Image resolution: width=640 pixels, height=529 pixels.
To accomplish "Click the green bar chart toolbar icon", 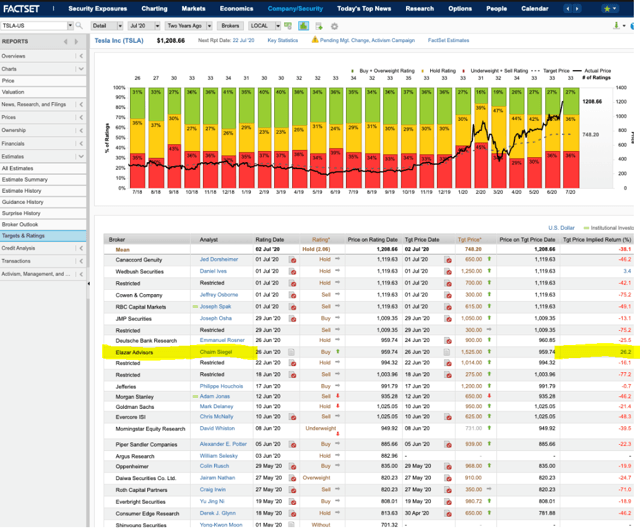I will (303, 26).
